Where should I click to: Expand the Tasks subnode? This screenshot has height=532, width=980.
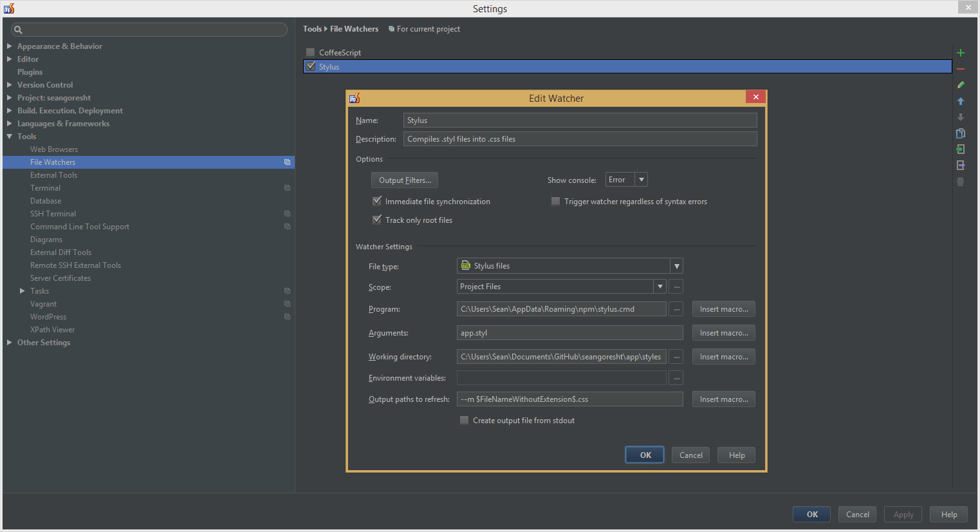[22, 291]
